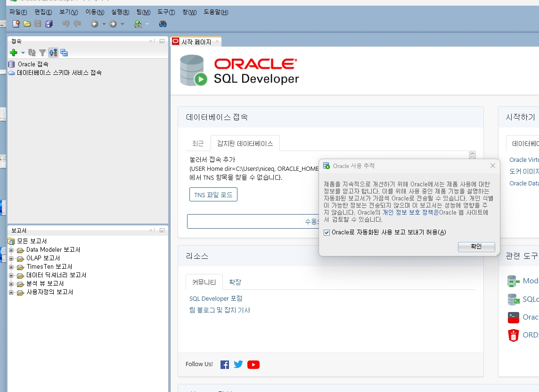This screenshot has height=392, width=539.
Task: Minimize the 접속 panel with its minimize icon
Action: pos(162,41)
